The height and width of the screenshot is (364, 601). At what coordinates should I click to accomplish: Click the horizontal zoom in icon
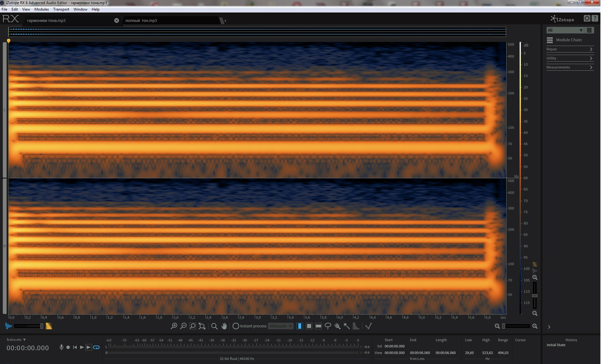click(535, 326)
